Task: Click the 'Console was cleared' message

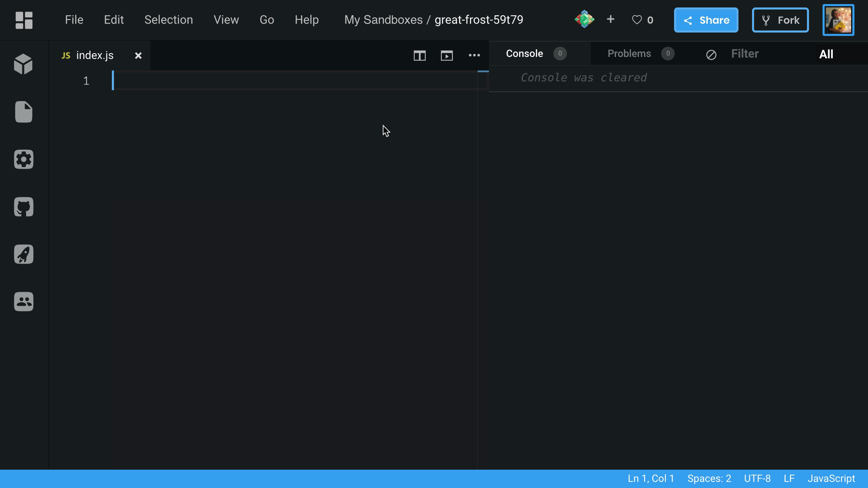Action: 584,78
